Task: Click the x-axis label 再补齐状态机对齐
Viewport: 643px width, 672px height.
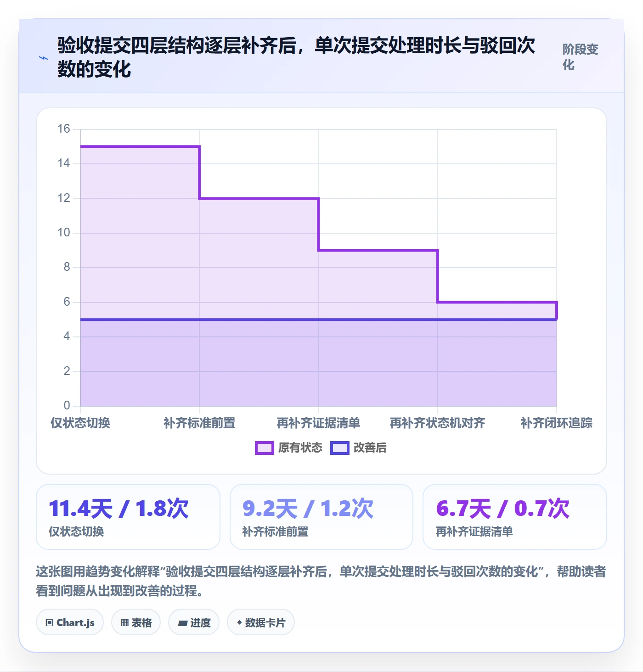Action: coord(437,423)
